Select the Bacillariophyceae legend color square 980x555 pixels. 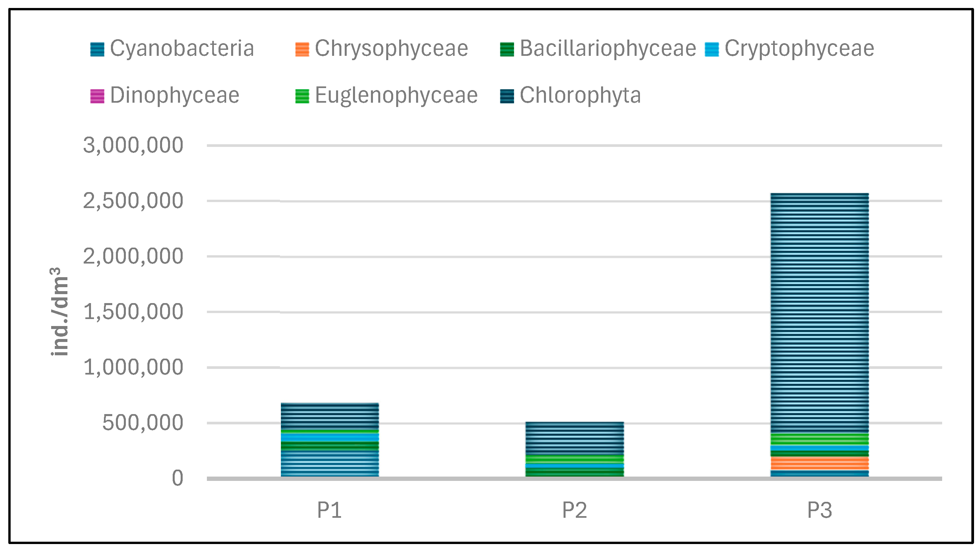[506, 50]
